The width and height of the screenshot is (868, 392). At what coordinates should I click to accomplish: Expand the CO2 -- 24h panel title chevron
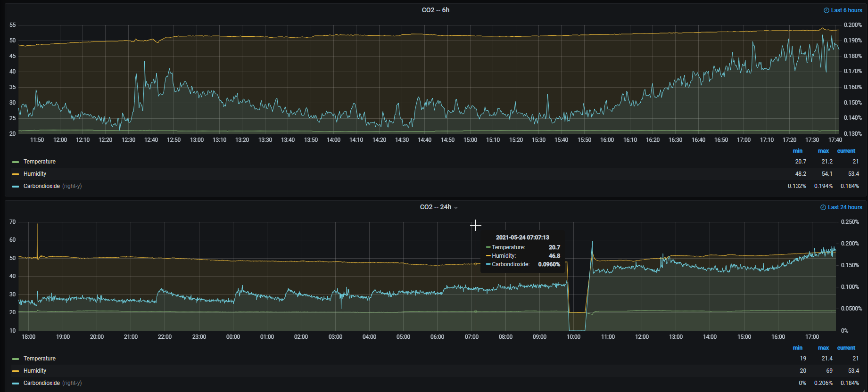[x=455, y=208]
